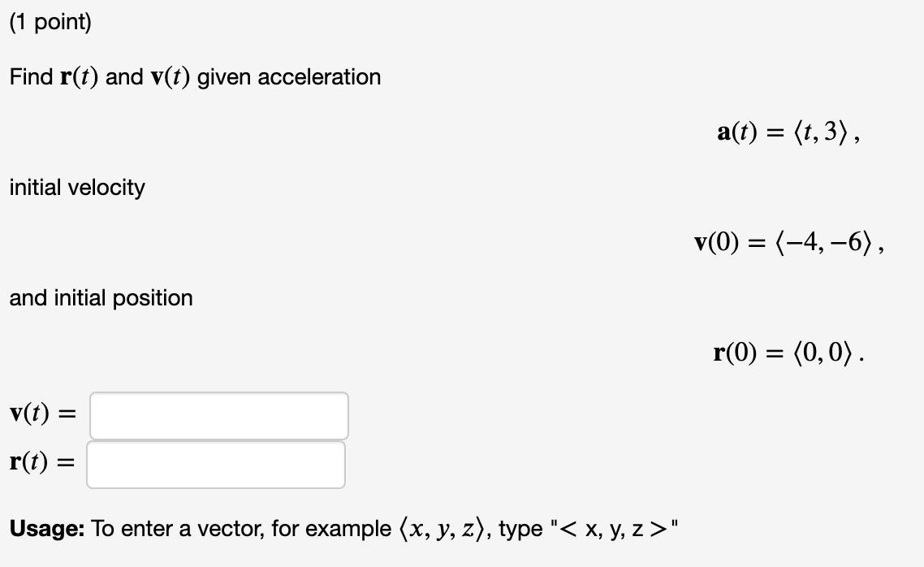Click the problem statement about finding r(t)
Viewport: 924px width, 567px height.
click(195, 77)
